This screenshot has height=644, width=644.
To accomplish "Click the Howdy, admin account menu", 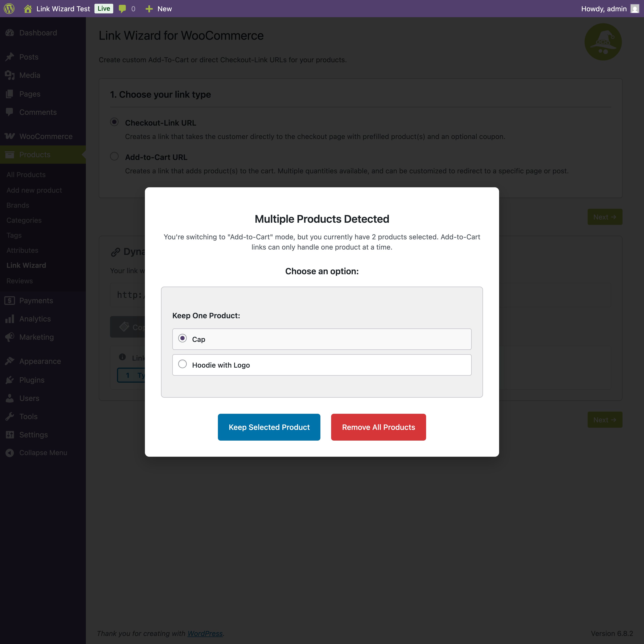I will 604,9.
